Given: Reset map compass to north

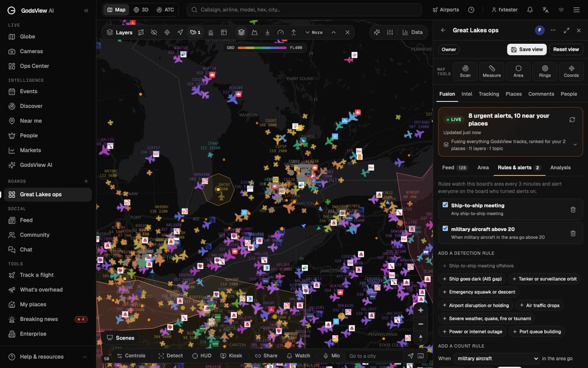Looking at the screenshot, I should pyautogui.click(x=420, y=338).
